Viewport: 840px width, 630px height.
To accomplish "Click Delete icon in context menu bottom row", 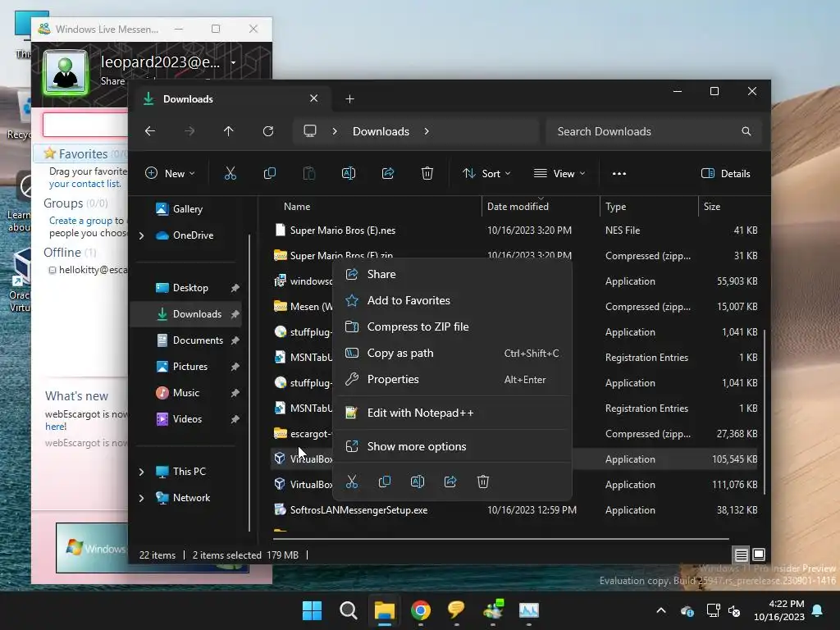I will 482,482.
